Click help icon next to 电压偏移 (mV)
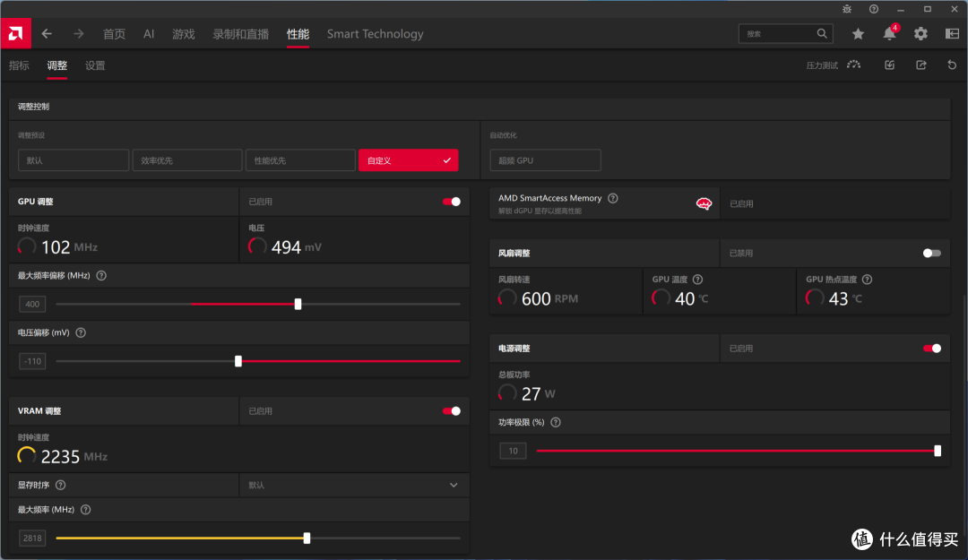Image resolution: width=968 pixels, height=560 pixels. pyautogui.click(x=81, y=332)
